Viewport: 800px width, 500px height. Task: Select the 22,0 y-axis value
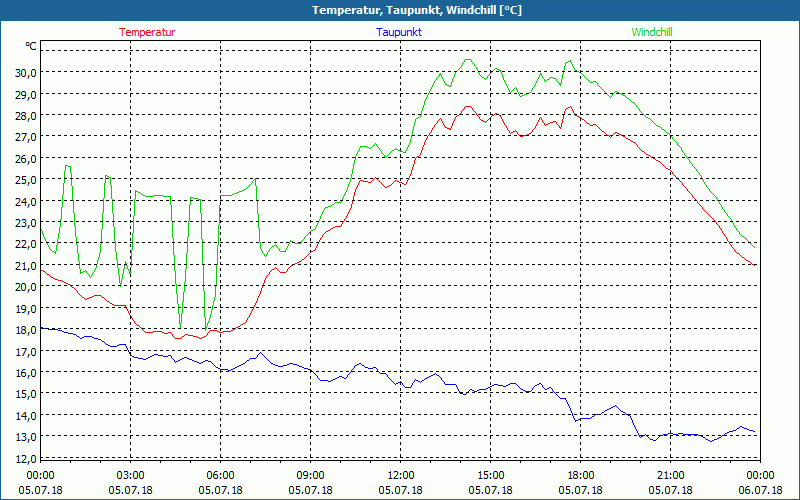pos(26,244)
